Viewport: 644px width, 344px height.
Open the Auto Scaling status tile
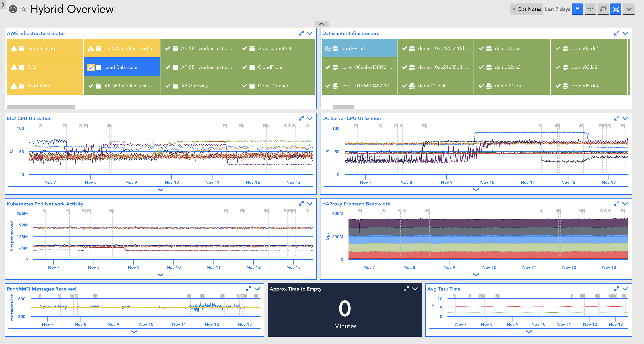45,48
